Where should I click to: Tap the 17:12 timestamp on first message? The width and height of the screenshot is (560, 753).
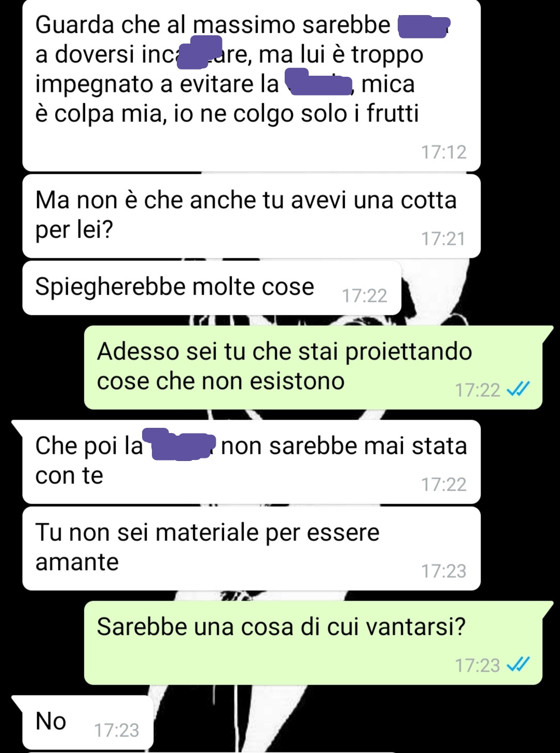tap(443, 152)
